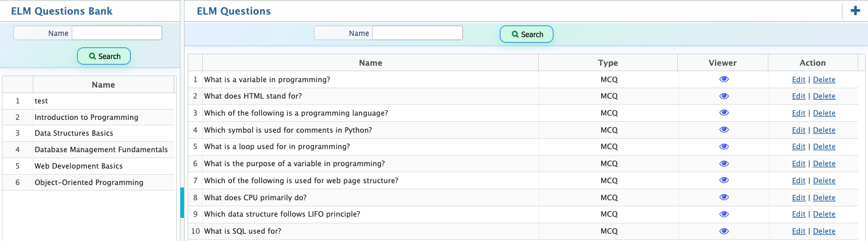
Task: View 'What does CPU primarily do?' question
Action: pyautogui.click(x=723, y=197)
